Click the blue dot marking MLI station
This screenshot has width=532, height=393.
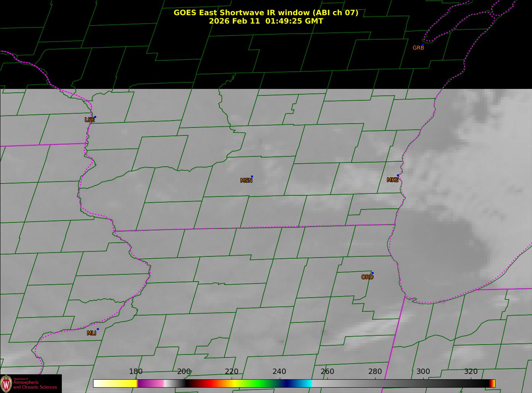pos(98,329)
